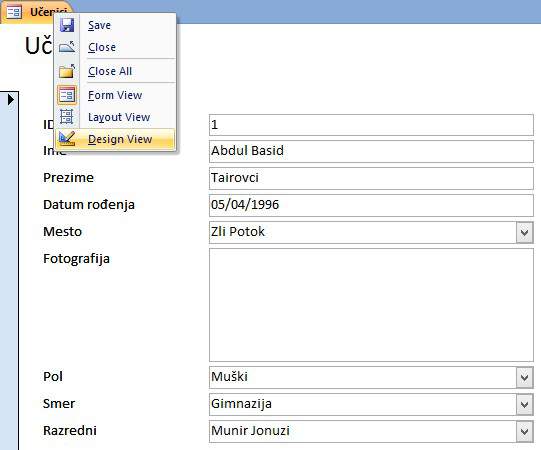
Task: Expand the Mesto combo box
Action: (524, 232)
